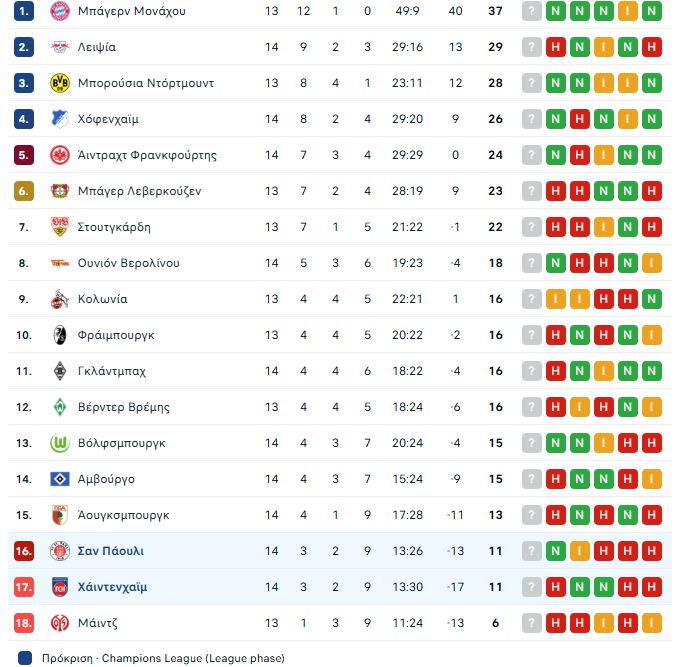Open the Στουτγκάρδη team page
The image size is (683, 667).
point(114,227)
